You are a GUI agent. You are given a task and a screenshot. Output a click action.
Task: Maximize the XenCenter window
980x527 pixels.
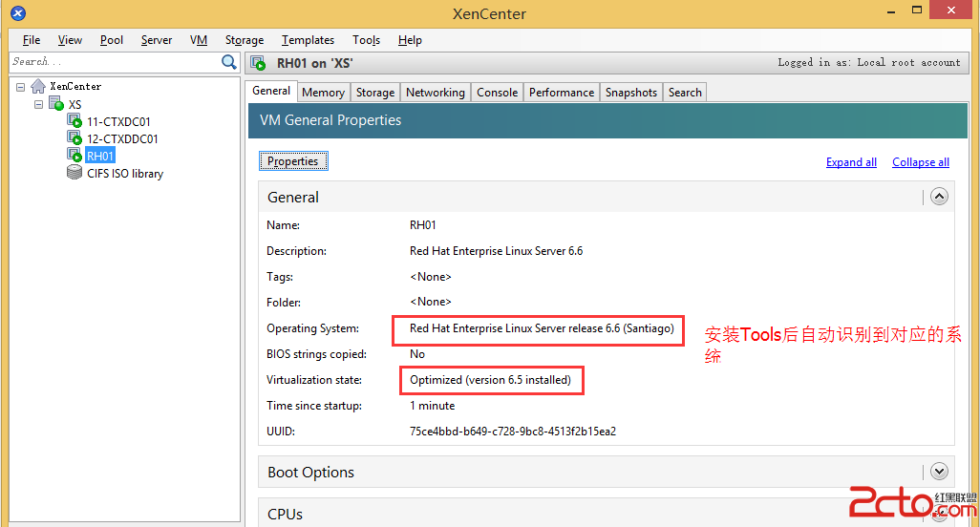coord(917,10)
